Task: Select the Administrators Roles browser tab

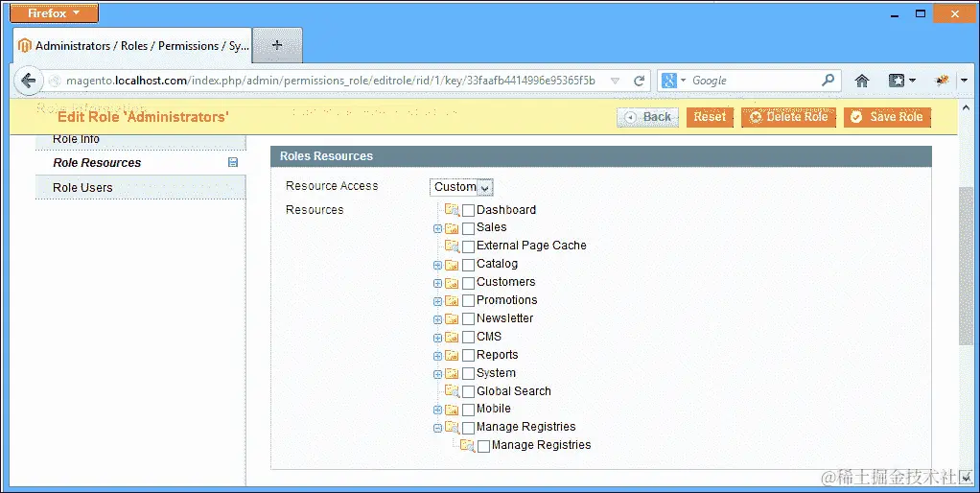Action: tap(132, 46)
